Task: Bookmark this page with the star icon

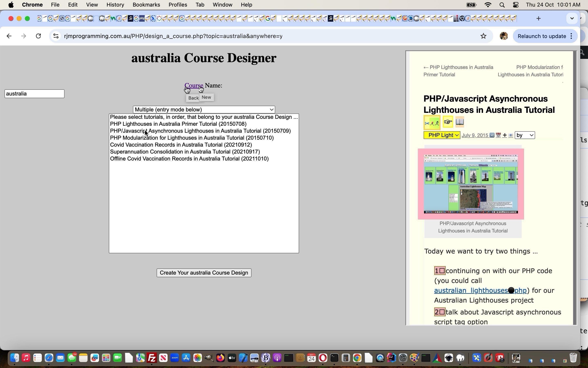Action: tap(483, 36)
